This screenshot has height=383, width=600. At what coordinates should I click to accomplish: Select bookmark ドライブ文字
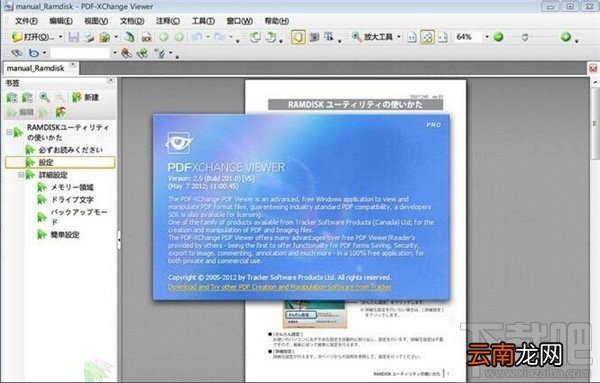(72, 199)
